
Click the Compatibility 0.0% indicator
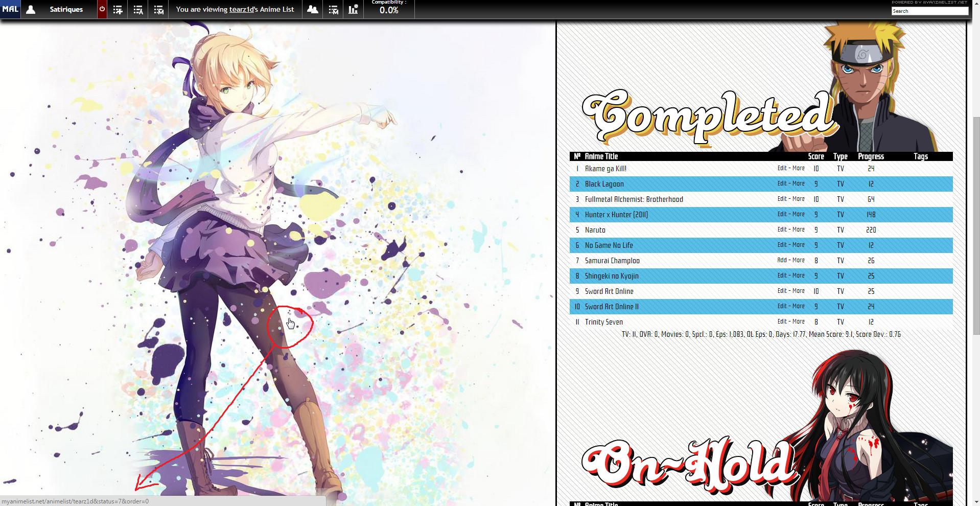389,8
